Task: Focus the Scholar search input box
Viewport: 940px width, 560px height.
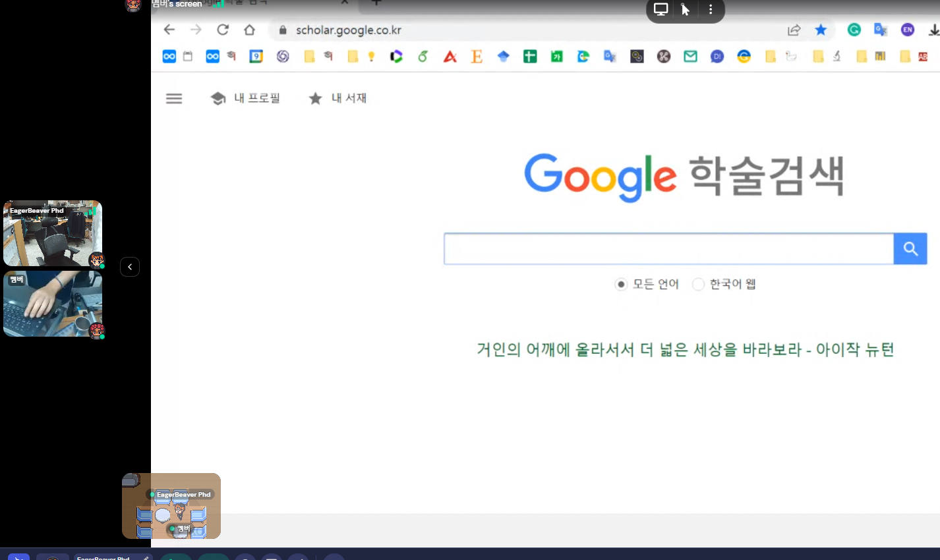Action: (668, 249)
